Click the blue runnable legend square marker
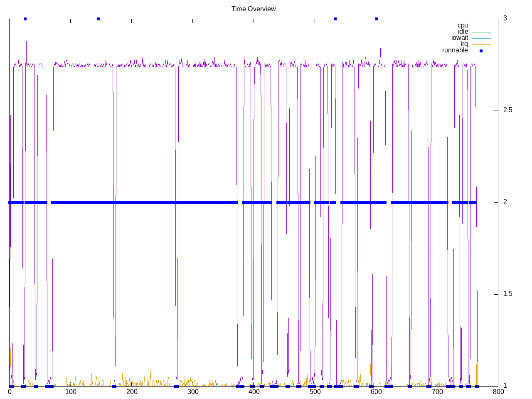 click(481, 51)
